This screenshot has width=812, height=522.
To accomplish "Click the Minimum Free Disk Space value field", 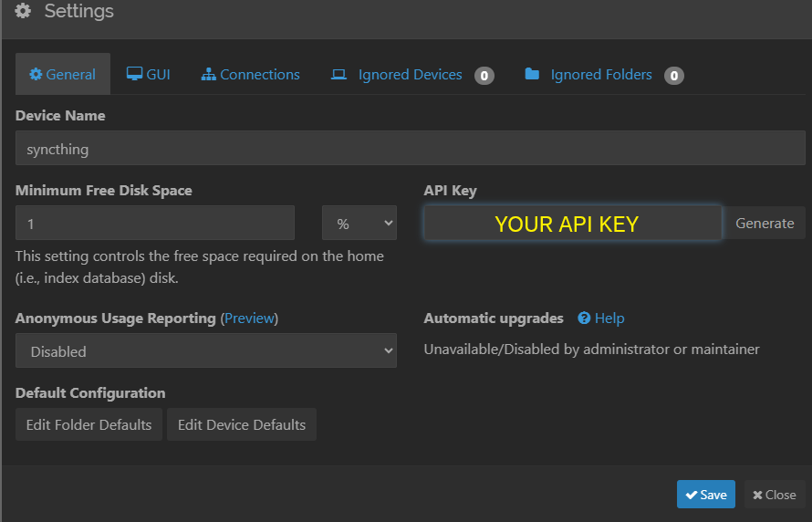I will coord(155,224).
